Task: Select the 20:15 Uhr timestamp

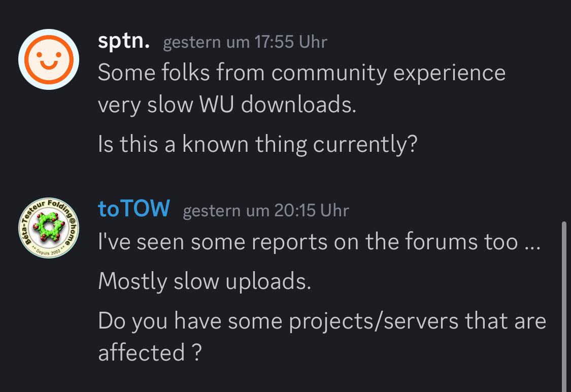Action: [266, 211]
